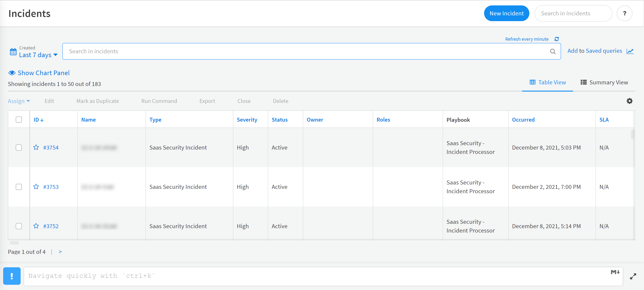Click the blue exclamation mark button

point(12,276)
